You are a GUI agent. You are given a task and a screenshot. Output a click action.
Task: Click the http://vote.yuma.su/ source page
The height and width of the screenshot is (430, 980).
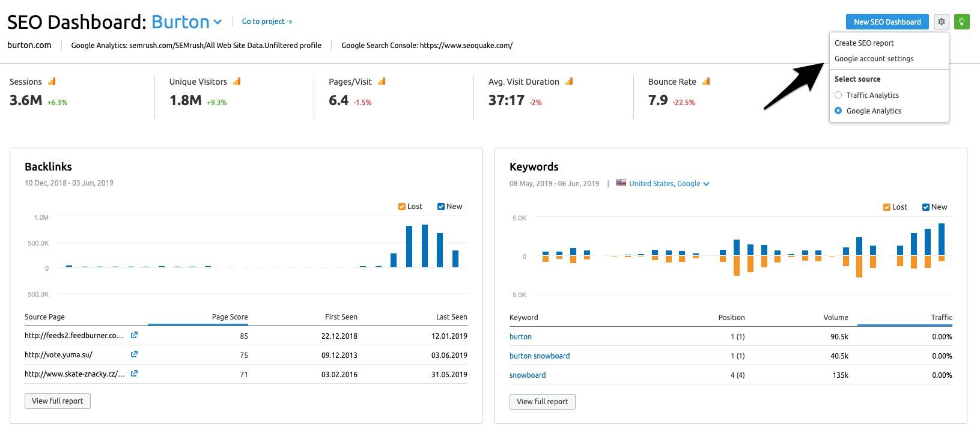[58, 355]
